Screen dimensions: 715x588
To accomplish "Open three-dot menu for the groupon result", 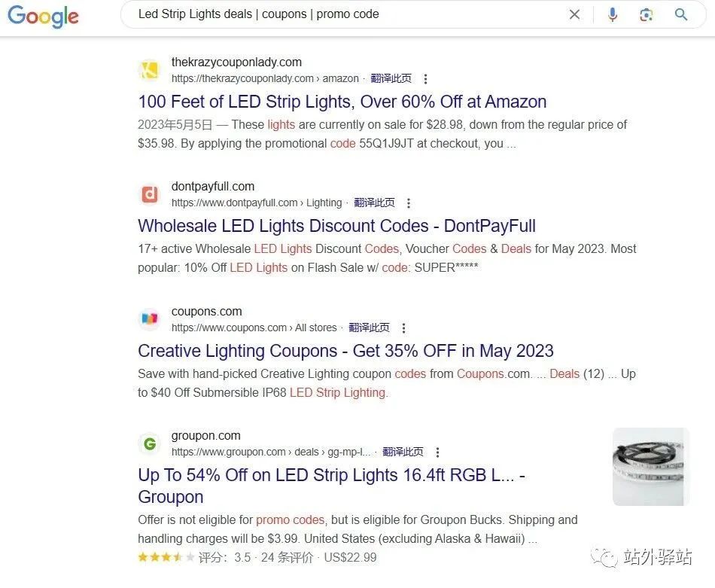I will (x=437, y=452).
